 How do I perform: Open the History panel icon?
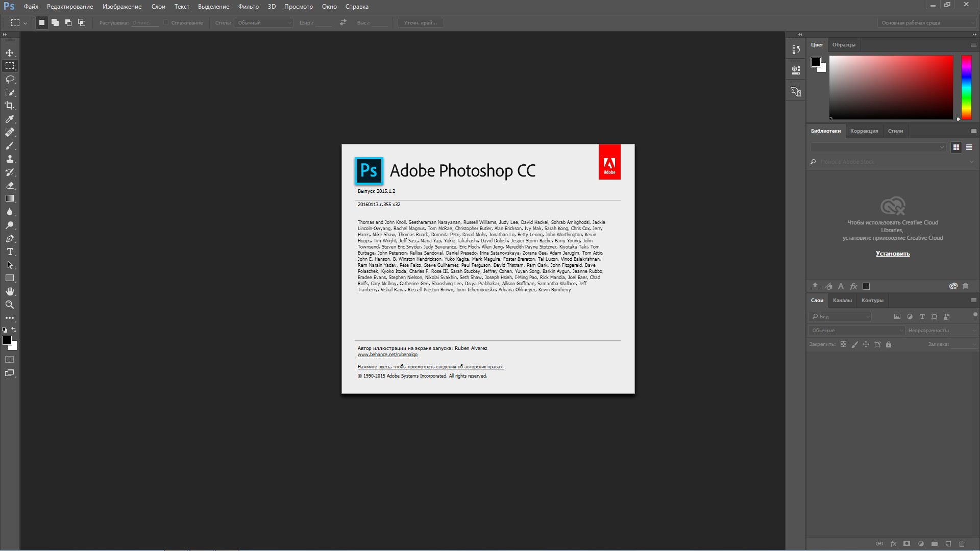coord(796,49)
